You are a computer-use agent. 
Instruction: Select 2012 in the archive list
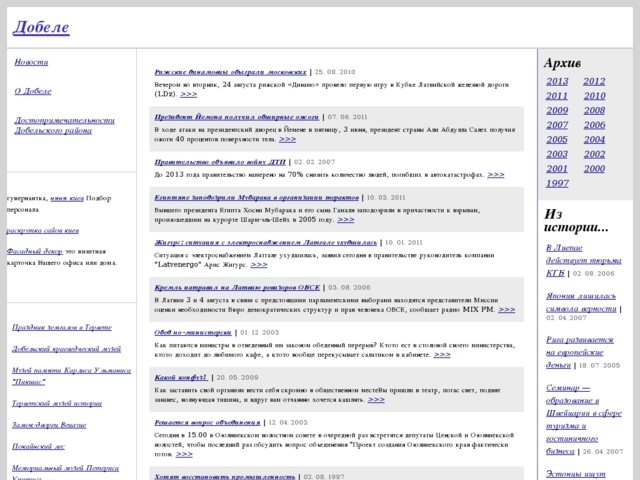pos(594,82)
